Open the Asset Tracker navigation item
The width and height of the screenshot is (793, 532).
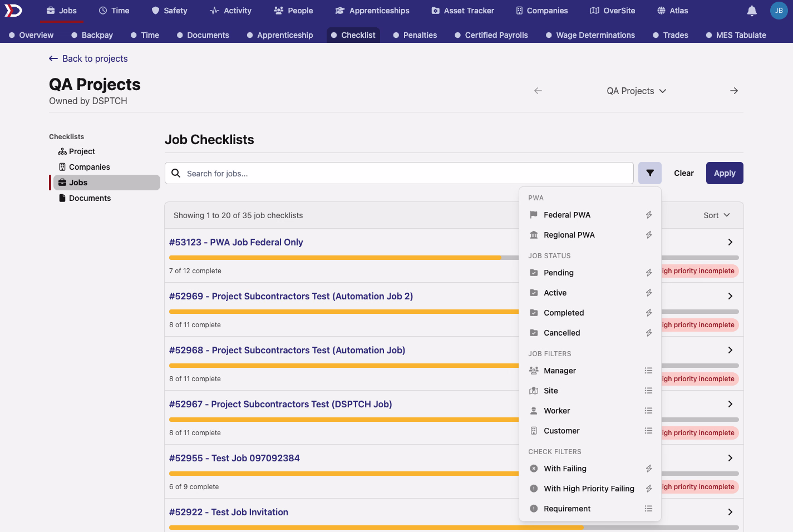462,11
